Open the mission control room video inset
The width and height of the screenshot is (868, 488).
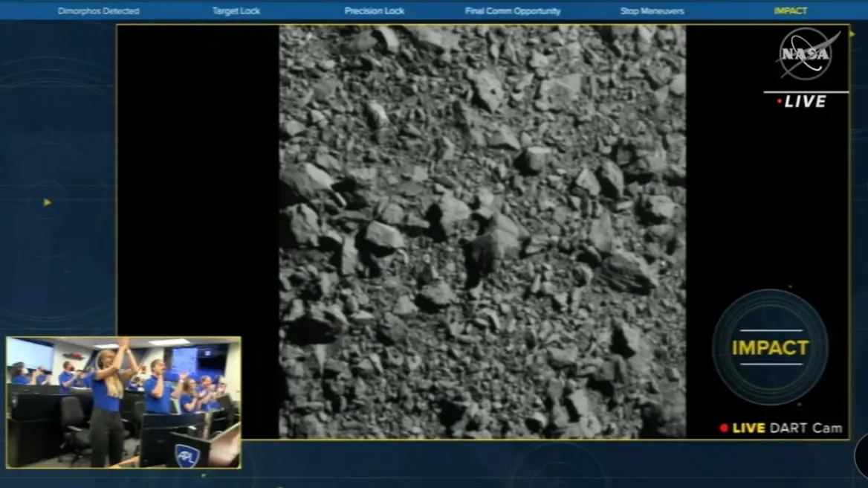[123, 402]
